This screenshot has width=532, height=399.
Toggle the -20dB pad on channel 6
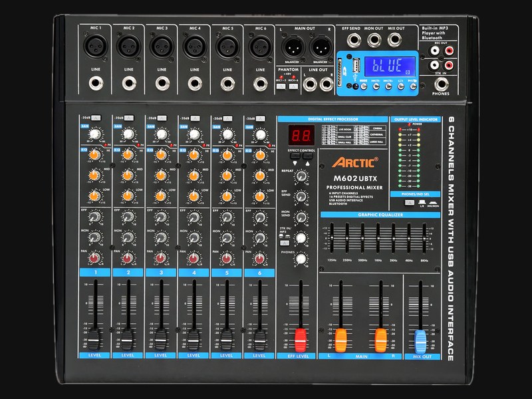click(x=261, y=118)
